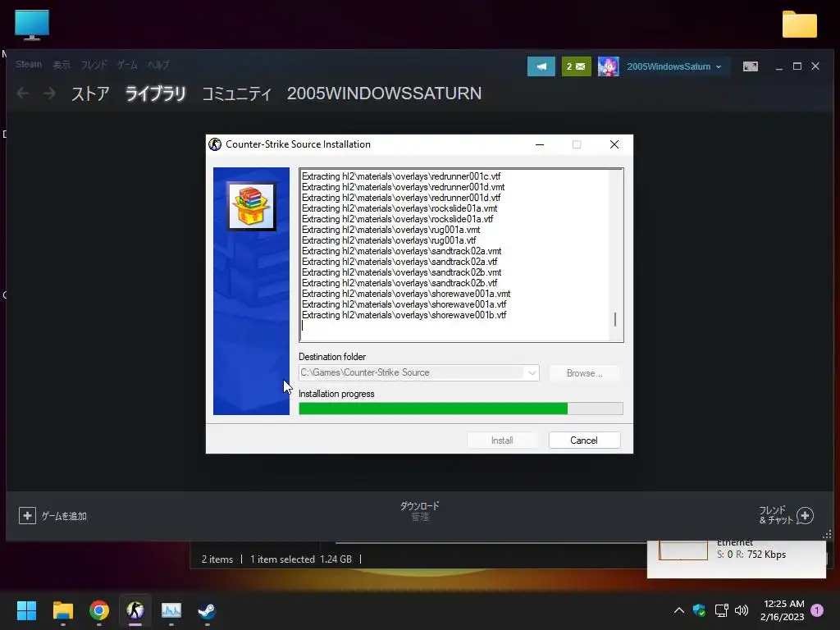Click the disabled Install button

point(502,441)
